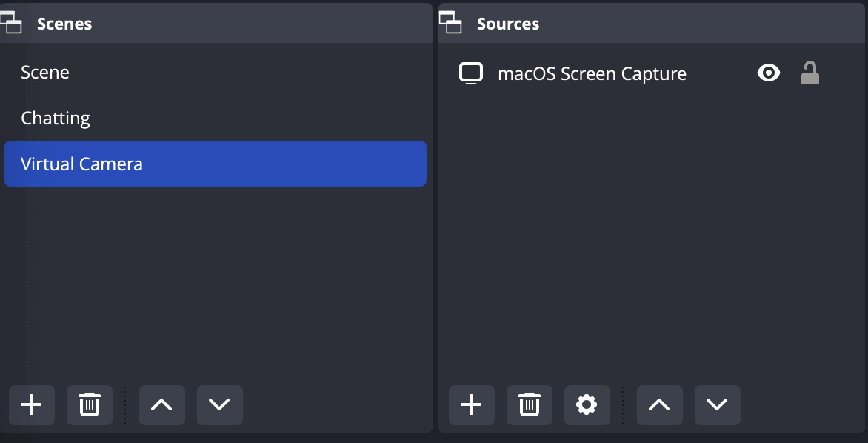Hide the macOS Screen Capture source
Image resolution: width=868 pixels, height=443 pixels.
point(769,73)
